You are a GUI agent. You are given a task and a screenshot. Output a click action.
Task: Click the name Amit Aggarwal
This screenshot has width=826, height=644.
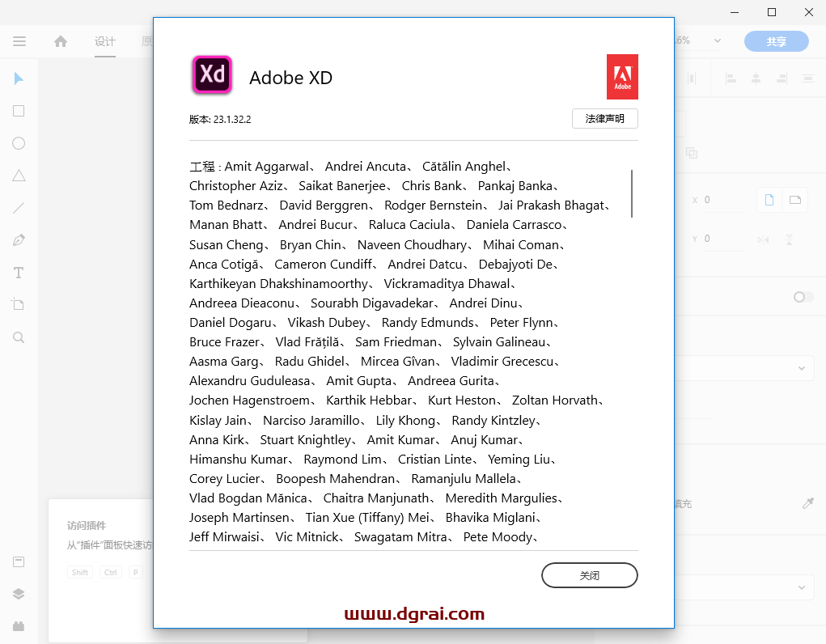tap(266, 167)
